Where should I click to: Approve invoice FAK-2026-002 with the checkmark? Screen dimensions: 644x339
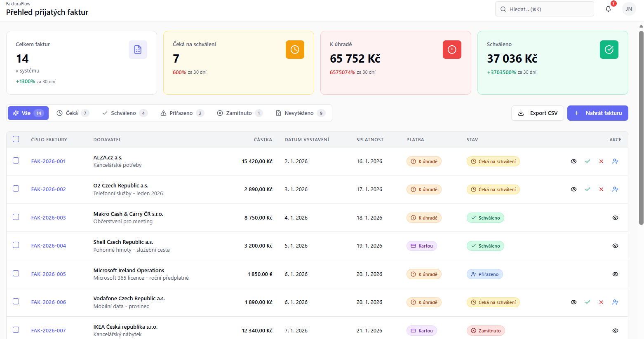tap(588, 189)
